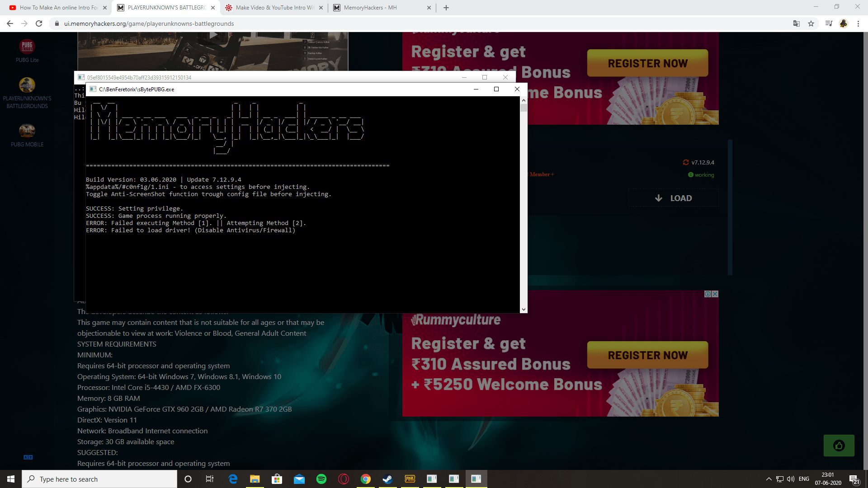
Task: Open the volume control in system tray
Action: click(x=791, y=479)
